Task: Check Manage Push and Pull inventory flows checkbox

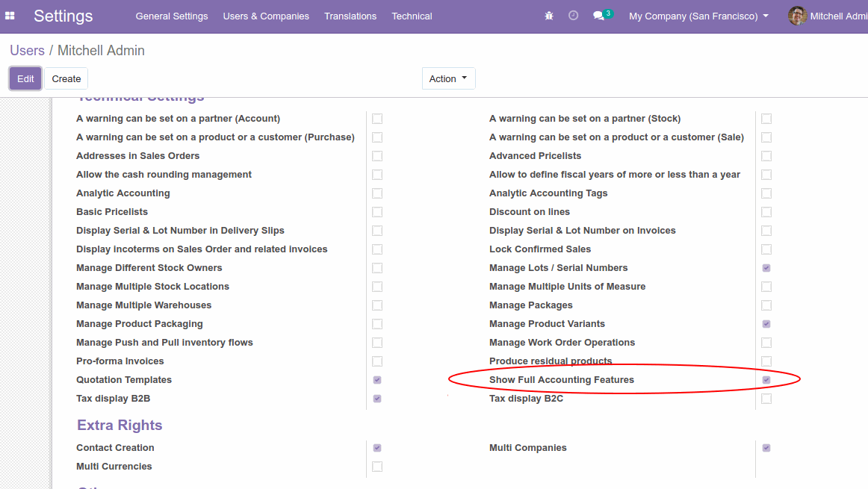Action: click(x=377, y=343)
